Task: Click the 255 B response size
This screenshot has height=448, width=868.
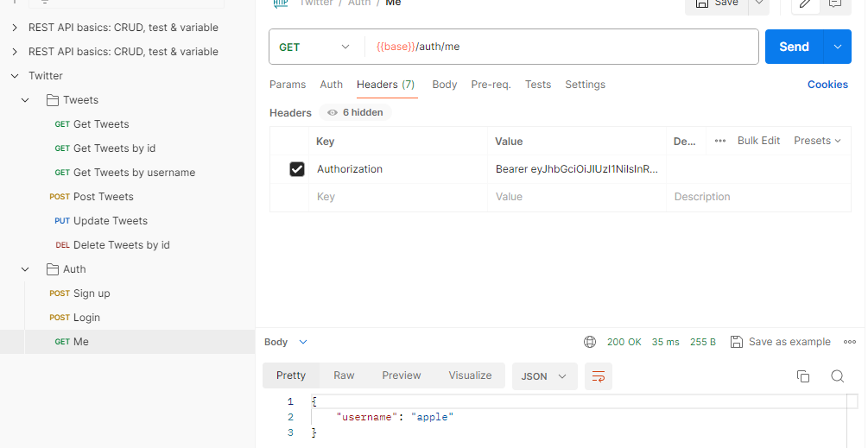Action: (702, 342)
